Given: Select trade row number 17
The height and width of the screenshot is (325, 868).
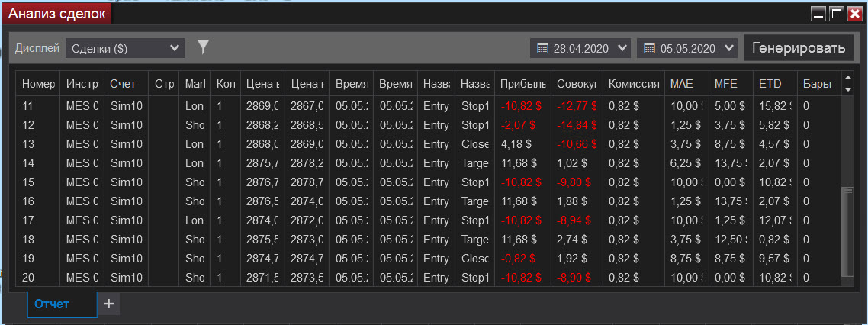Looking at the screenshot, I should coord(429,220).
